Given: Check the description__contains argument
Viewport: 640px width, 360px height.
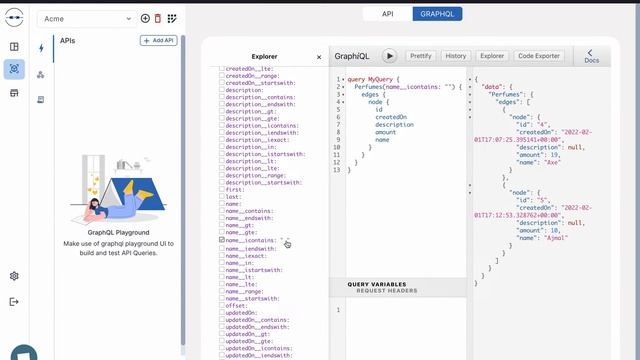Looking at the screenshot, I should (x=222, y=97).
